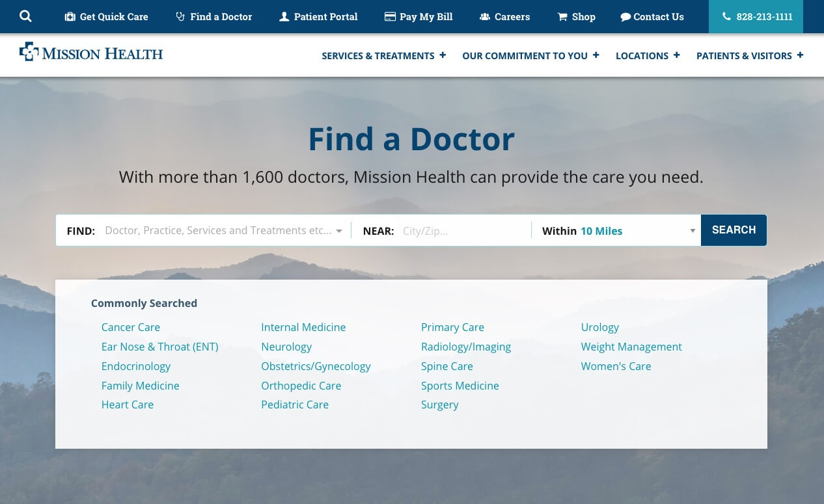
Task: Expand plus icon next to Patients & Visitors
Action: [800, 55]
